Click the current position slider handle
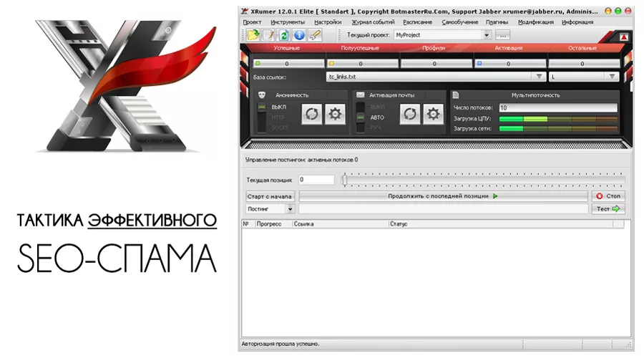The width and height of the screenshot is (644, 361). 345,180
